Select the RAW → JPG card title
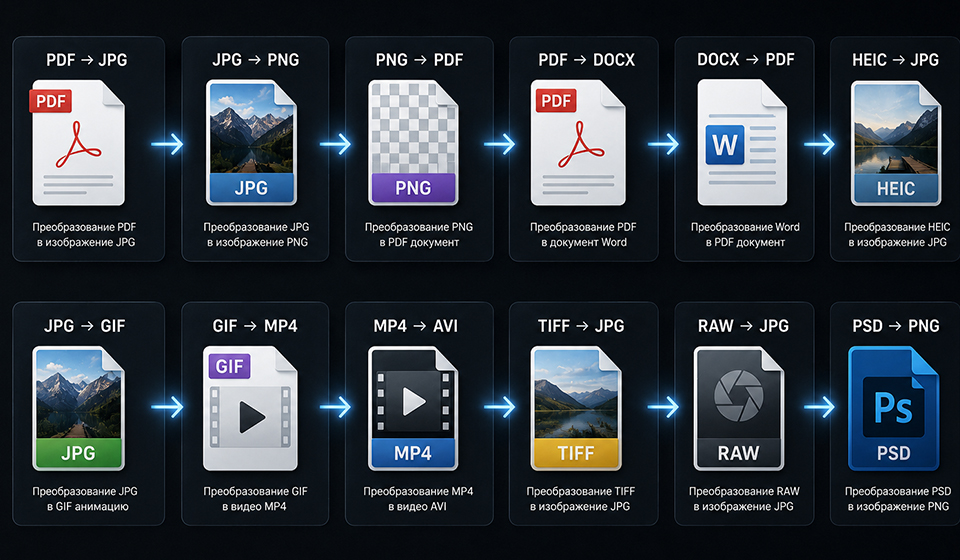Viewport: 960px width, 560px height. point(743,326)
